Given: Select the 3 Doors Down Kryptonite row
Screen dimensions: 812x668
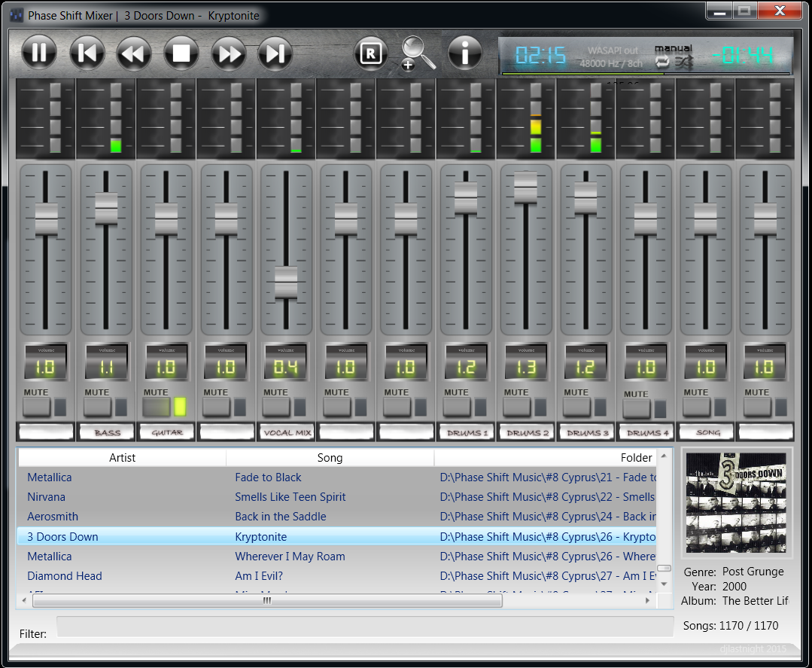Looking at the screenshot, I should tap(337, 536).
